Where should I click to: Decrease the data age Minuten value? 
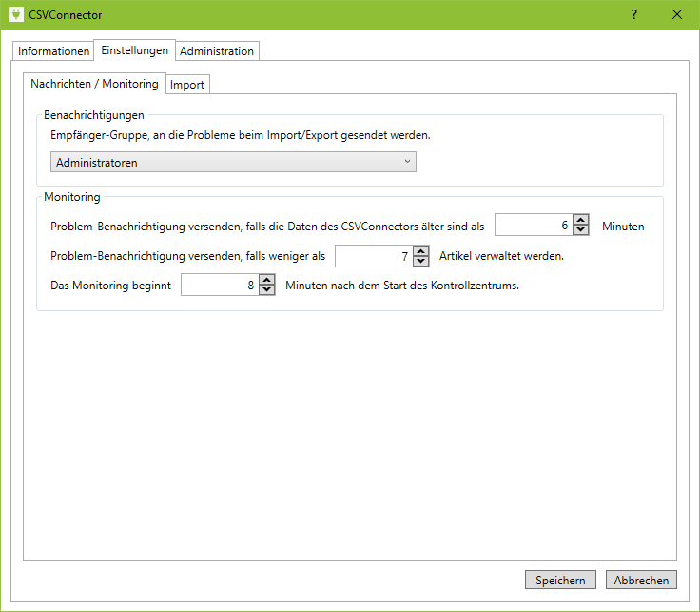(581, 231)
